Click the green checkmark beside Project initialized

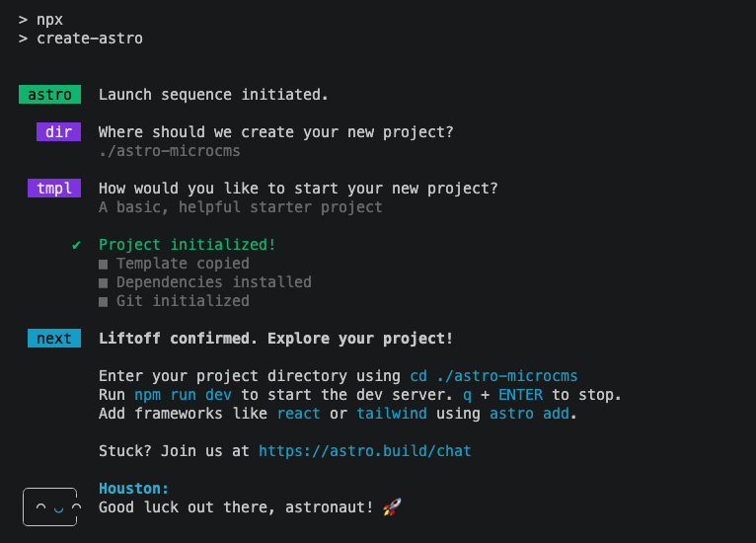coord(76,245)
